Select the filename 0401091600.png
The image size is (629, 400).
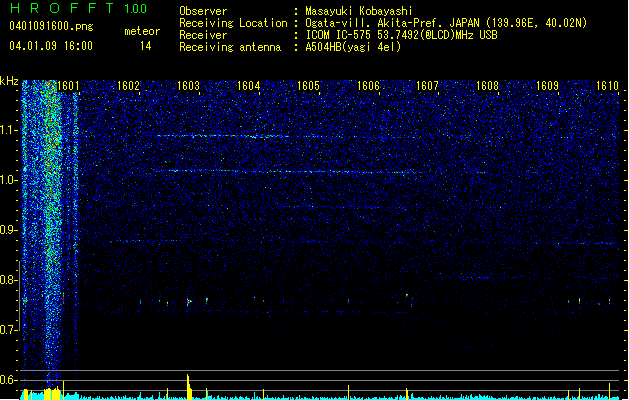tap(51, 26)
